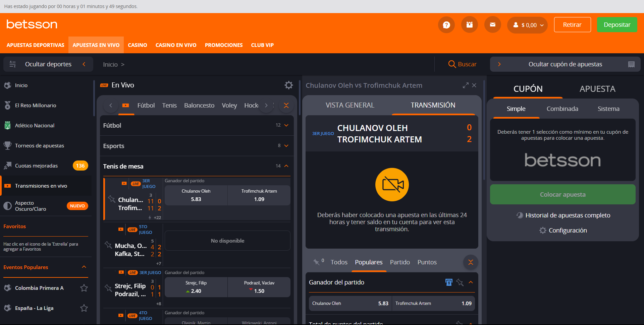Switch to the Transmisión tab
Image resolution: width=644 pixels, height=325 pixels.
(433, 105)
